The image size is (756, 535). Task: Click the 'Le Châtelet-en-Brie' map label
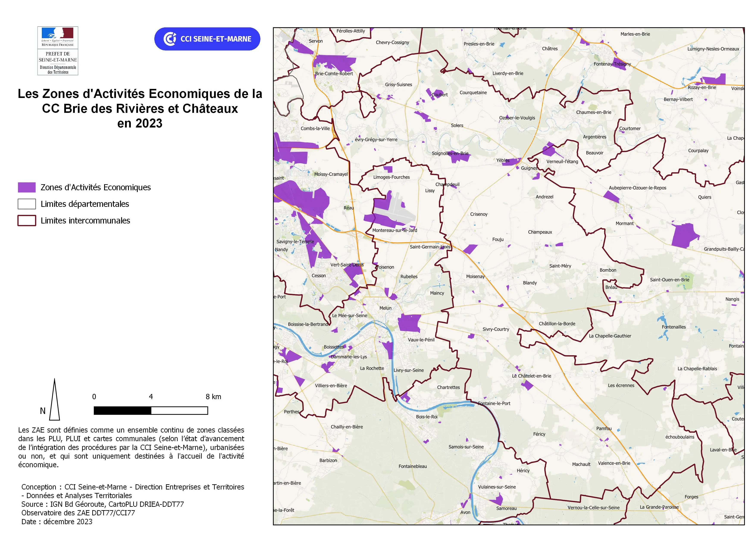[531, 376]
